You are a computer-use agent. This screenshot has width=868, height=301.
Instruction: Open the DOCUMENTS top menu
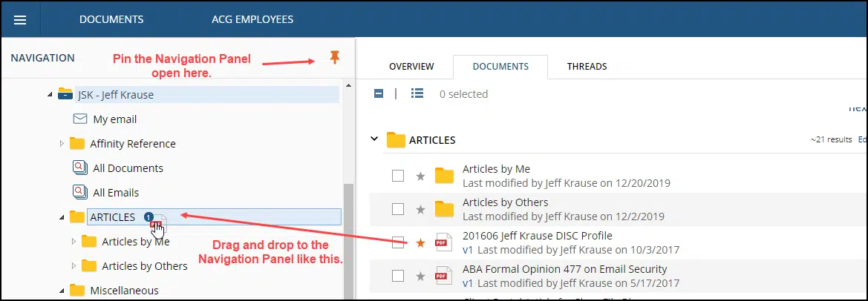click(x=111, y=19)
